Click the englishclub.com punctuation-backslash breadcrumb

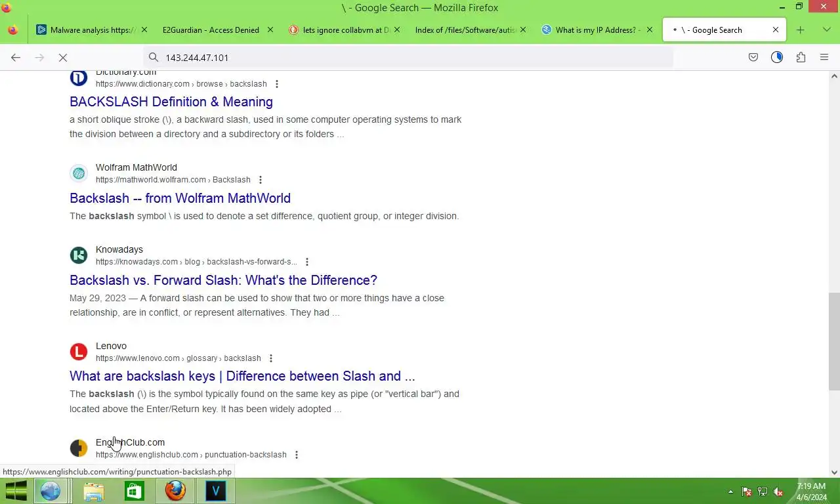(x=191, y=455)
